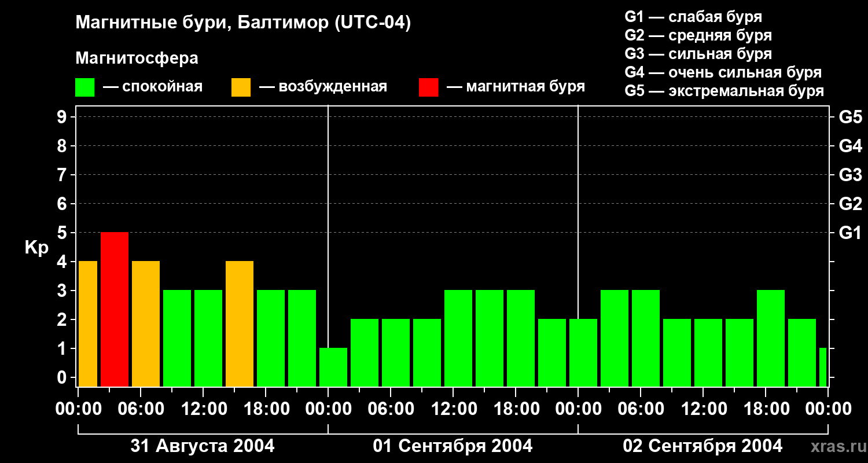Click the '— спокойная' legend label

pos(153,87)
